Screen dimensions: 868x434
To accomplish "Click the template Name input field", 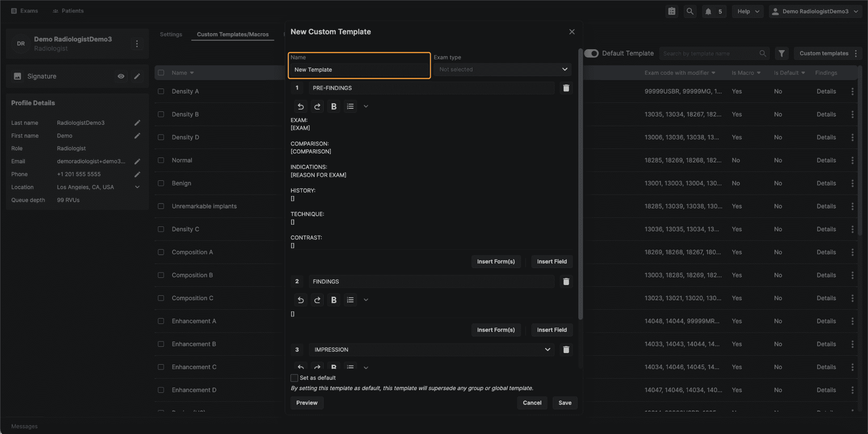I will point(359,69).
